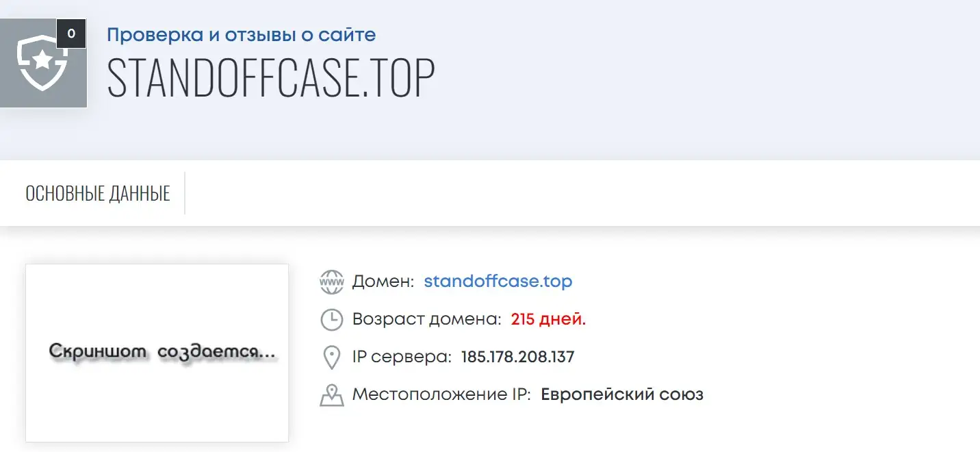Open the standoffcase.top domain link
The height and width of the screenshot is (452, 980).
click(498, 281)
